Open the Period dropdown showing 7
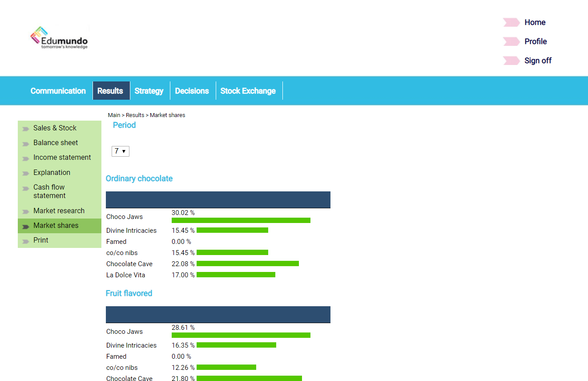588x381 pixels. pyautogui.click(x=120, y=151)
